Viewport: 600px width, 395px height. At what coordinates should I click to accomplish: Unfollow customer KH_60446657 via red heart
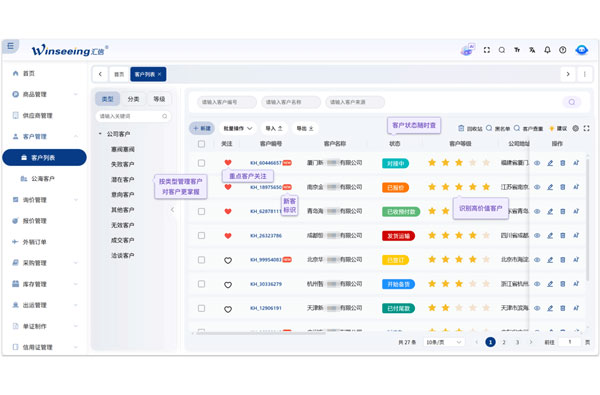pos(228,163)
